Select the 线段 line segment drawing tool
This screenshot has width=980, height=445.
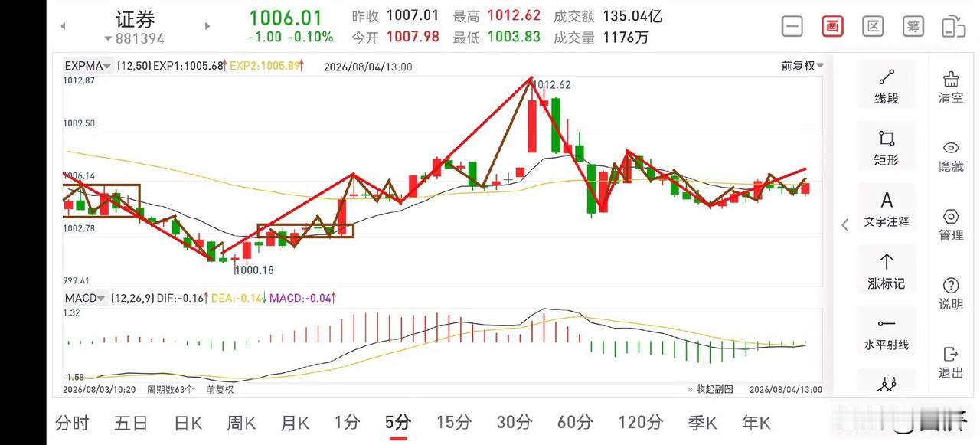[x=887, y=87]
